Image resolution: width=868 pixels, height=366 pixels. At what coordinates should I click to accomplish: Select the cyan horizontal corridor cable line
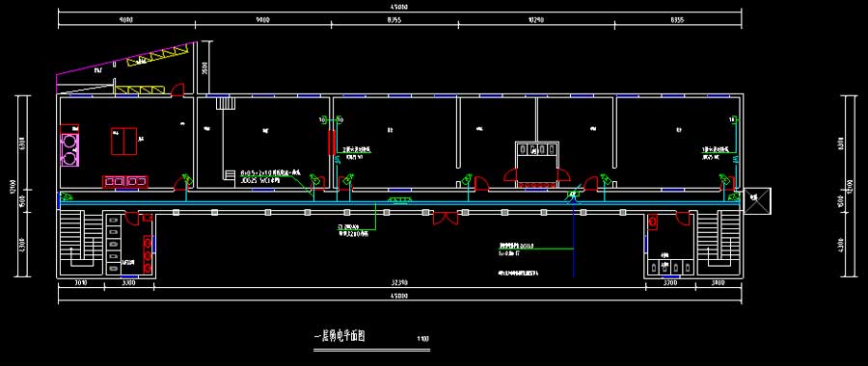click(398, 202)
